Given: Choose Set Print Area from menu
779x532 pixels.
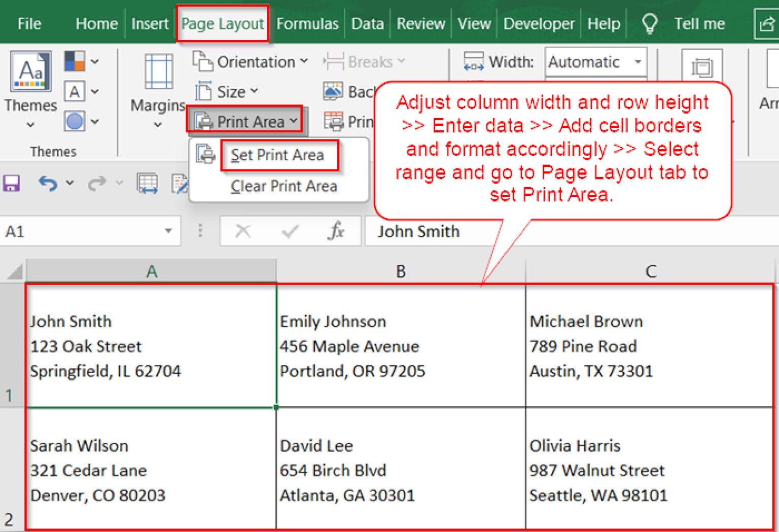Looking at the screenshot, I should (277, 155).
